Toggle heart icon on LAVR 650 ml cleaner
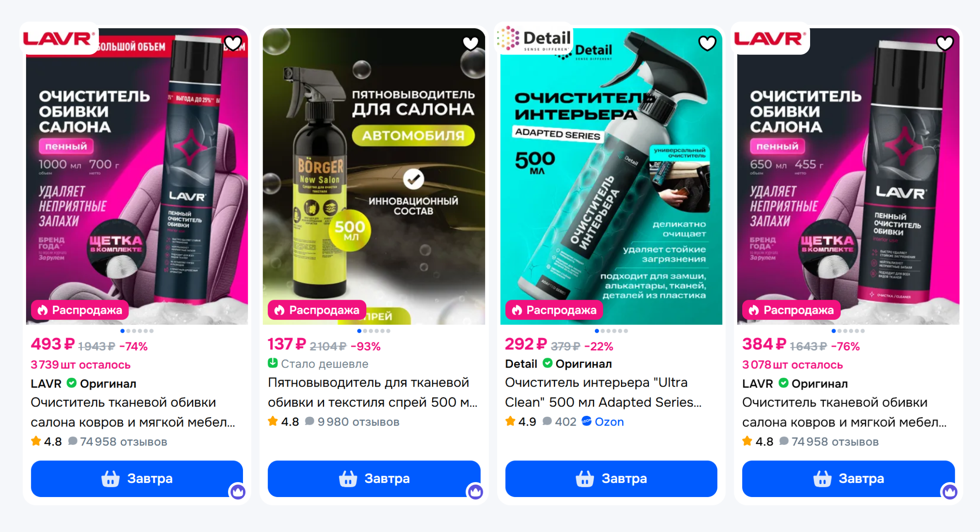This screenshot has height=532, width=980. pos(945,43)
